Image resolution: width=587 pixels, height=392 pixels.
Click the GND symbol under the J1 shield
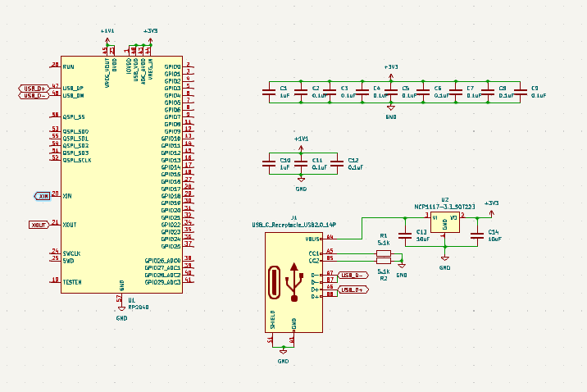tap(283, 353)
